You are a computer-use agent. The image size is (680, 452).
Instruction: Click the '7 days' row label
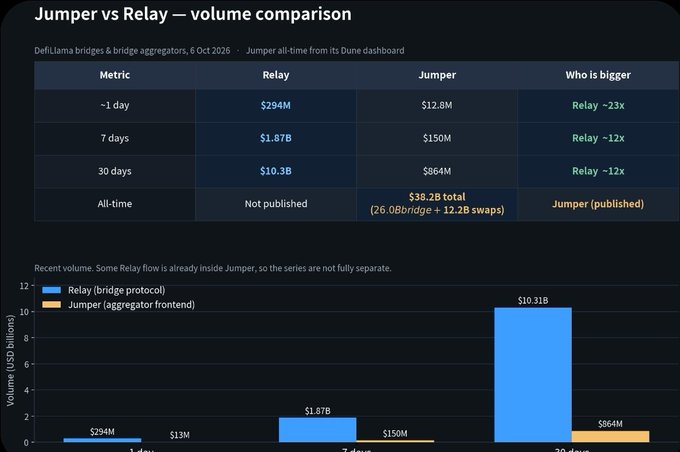coord(115,138)
